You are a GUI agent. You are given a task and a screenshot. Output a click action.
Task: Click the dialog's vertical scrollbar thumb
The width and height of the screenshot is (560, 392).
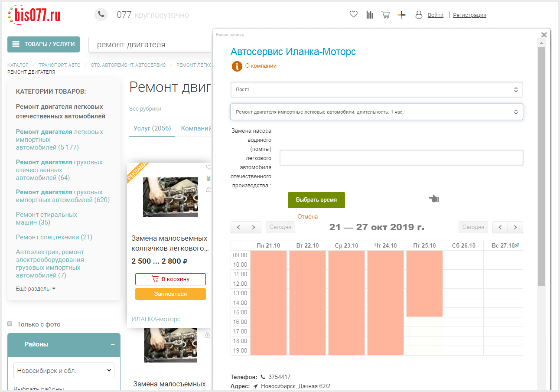pos(541,167)
